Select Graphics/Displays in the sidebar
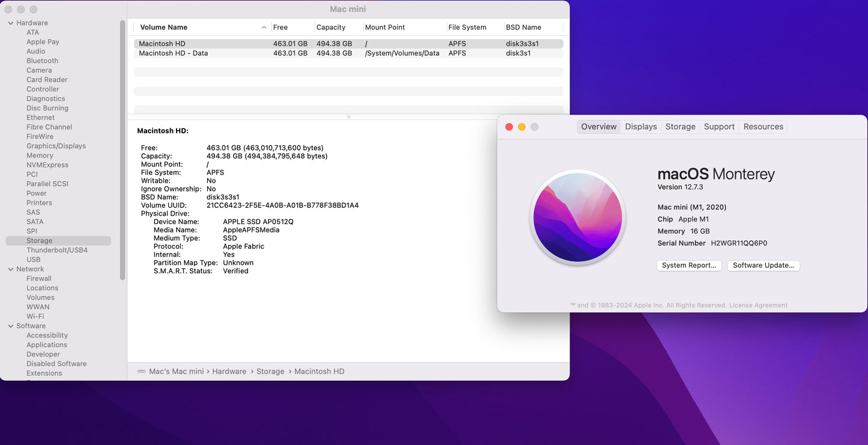The height and width of the screenshot is (445, 868). 56,146
